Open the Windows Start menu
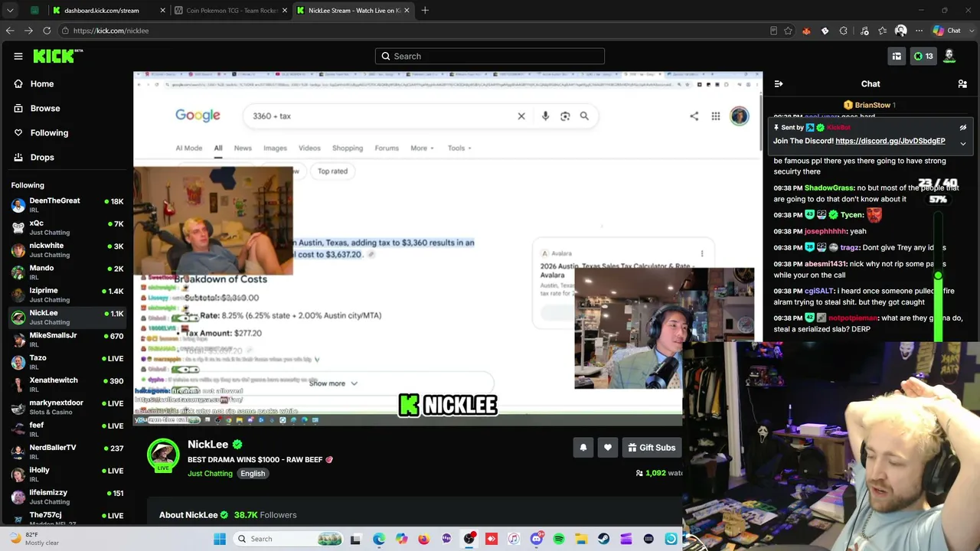 pos(220,539)
